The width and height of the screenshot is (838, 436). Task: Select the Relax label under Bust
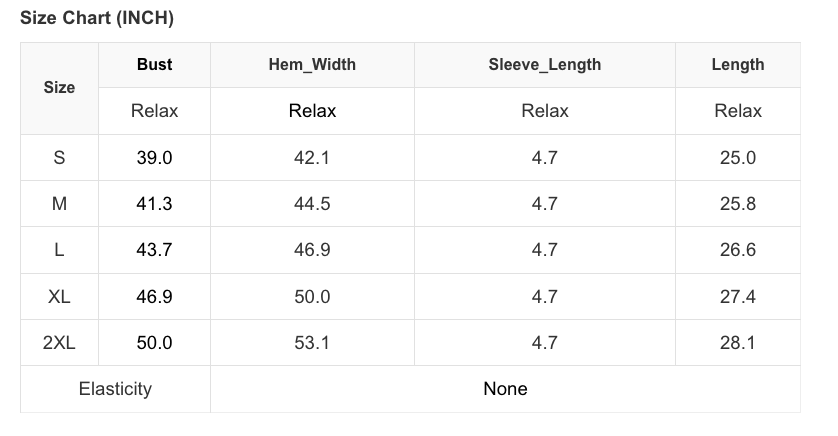pyautogui.click(x=154, y=111)
